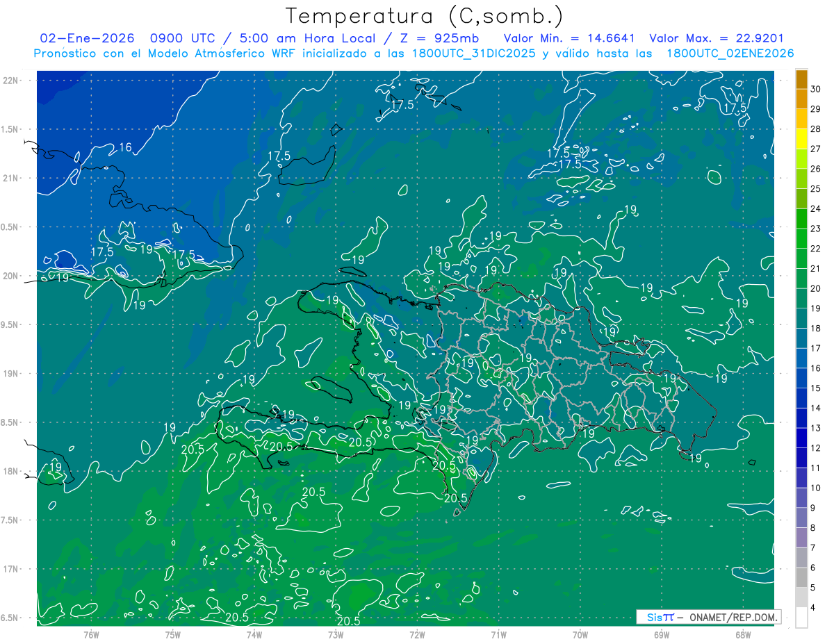834x644 pixels.
Task: Click the '17N' latitude axis label
Action: click(10, 569)
